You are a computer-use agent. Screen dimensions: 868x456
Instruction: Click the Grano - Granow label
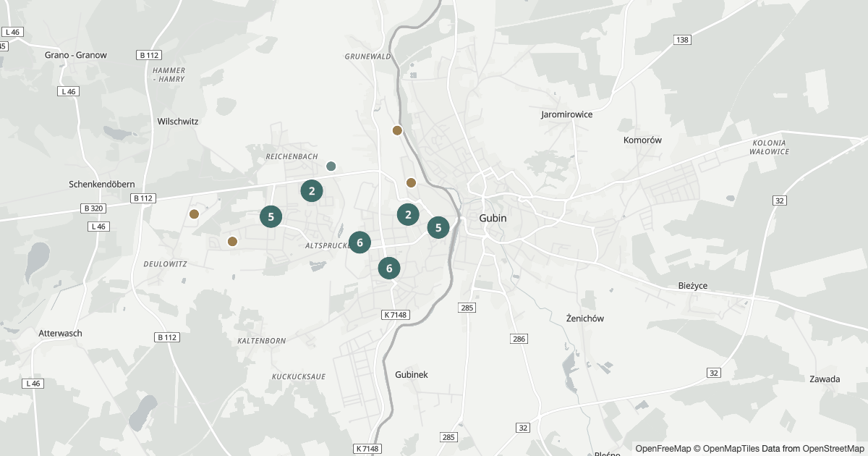[76, 55]
